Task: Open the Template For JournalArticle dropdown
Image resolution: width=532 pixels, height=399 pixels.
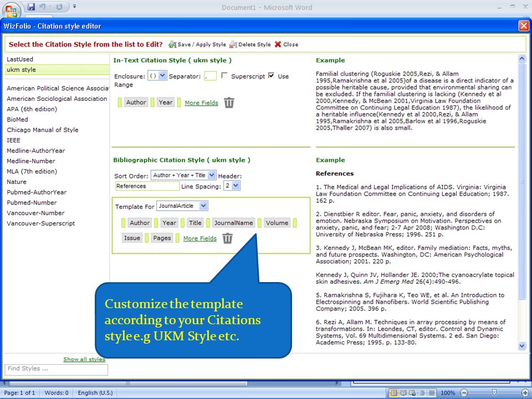Action: (182, 206)
